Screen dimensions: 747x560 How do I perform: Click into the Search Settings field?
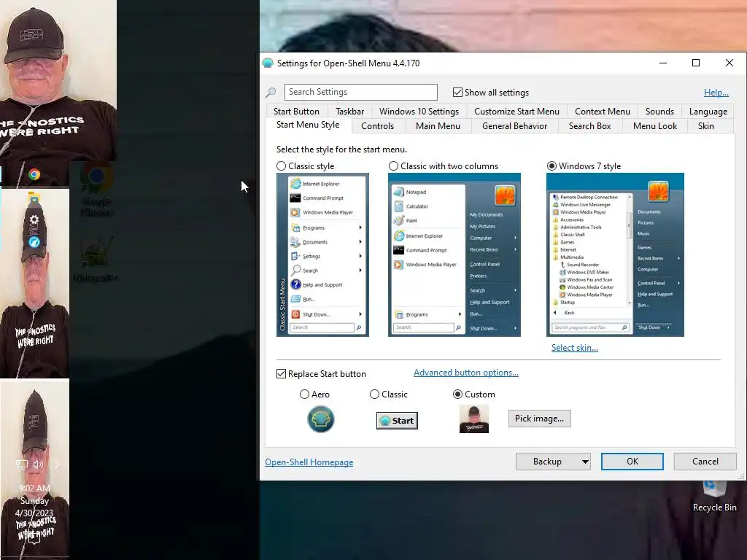pyautogui.click(x=360, y=92)
